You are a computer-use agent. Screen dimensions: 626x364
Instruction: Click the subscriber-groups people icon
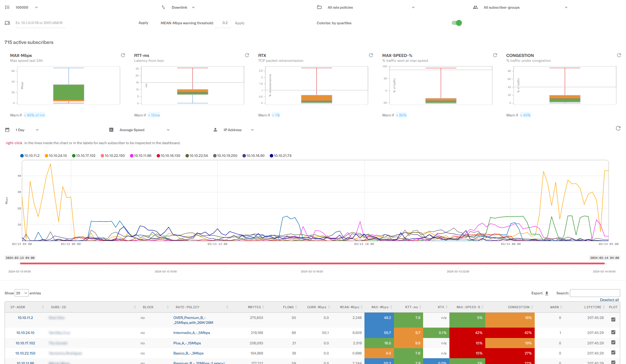point(475,7)
